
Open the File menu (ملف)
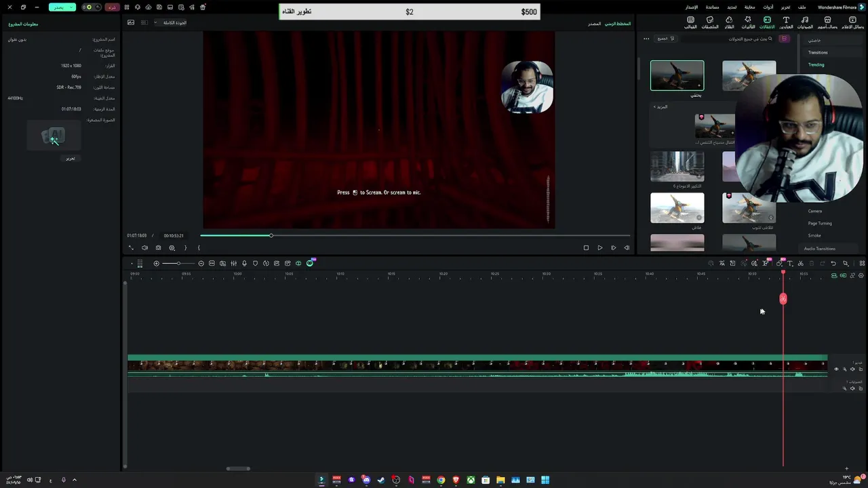tap(802, 7)
